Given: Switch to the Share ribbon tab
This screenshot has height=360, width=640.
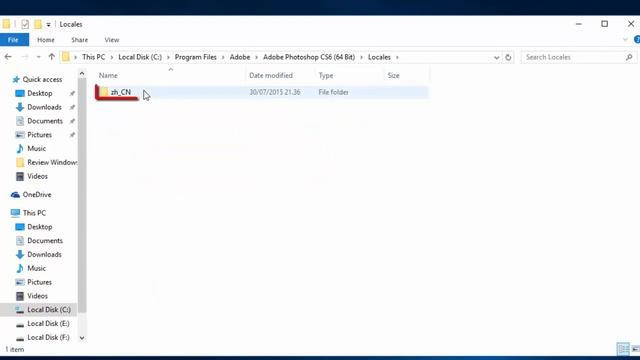Looking at the screenshot, I should (x=80, y=40).
